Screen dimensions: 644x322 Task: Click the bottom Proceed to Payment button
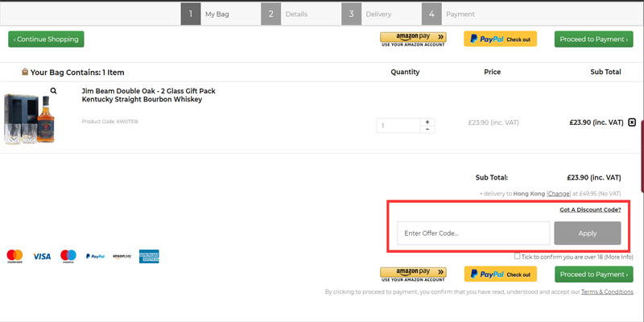pyautogui.click(x=594, y=274)
